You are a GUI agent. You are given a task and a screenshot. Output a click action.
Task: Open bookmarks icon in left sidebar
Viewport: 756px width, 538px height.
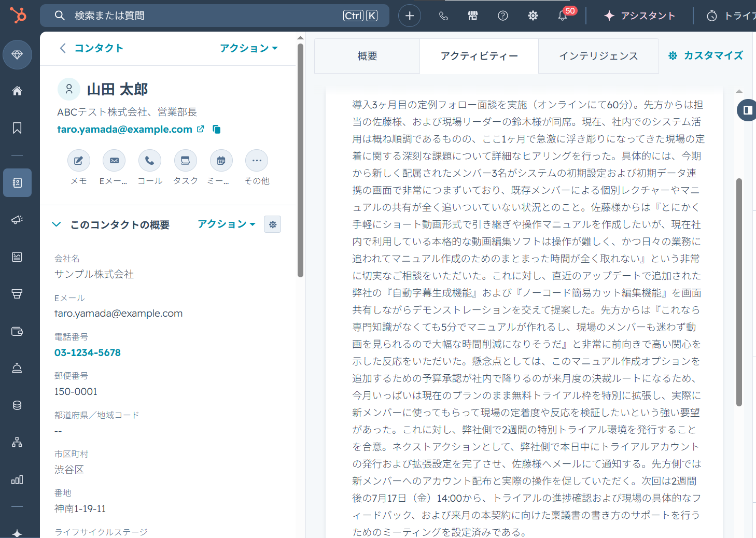point(17,128)
